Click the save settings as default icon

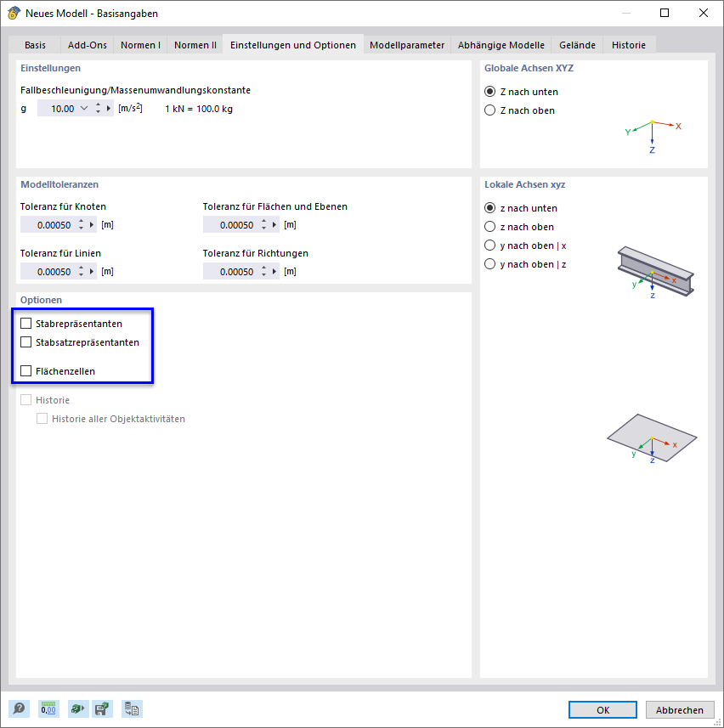[x=102, y=709]
